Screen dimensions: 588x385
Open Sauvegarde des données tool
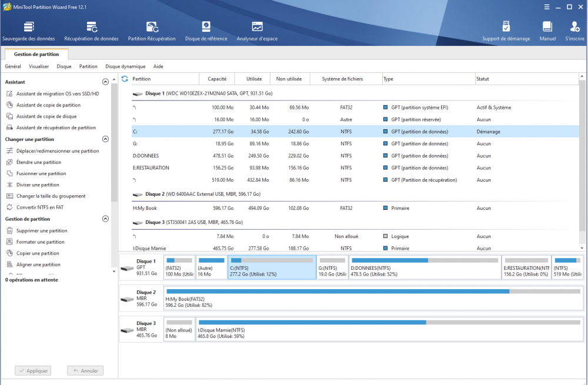point(28,31)
